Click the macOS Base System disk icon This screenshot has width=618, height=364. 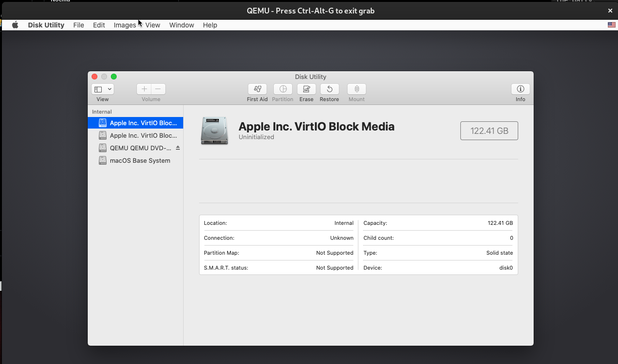pyautogui.click(x=103, y=160)
